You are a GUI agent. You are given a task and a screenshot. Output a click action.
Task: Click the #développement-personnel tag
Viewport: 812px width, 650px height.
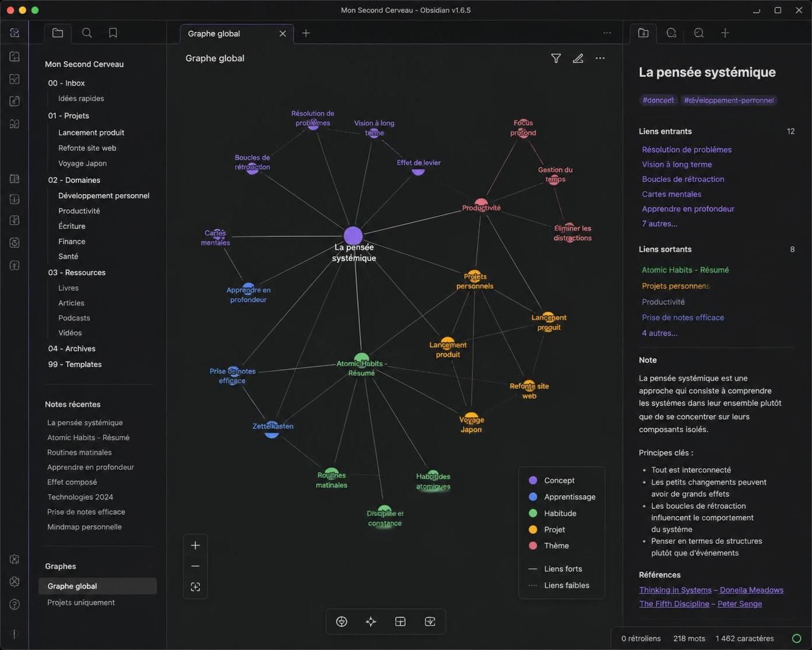729,100
